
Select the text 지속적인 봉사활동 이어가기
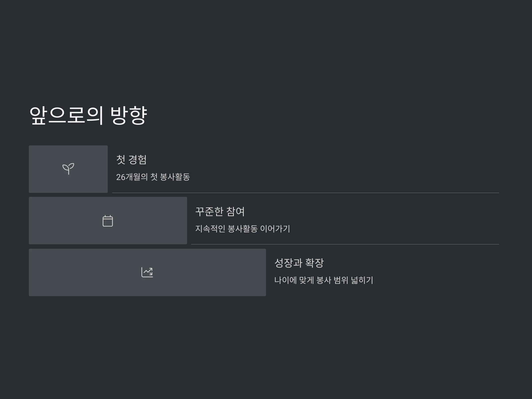pos(243,229)
